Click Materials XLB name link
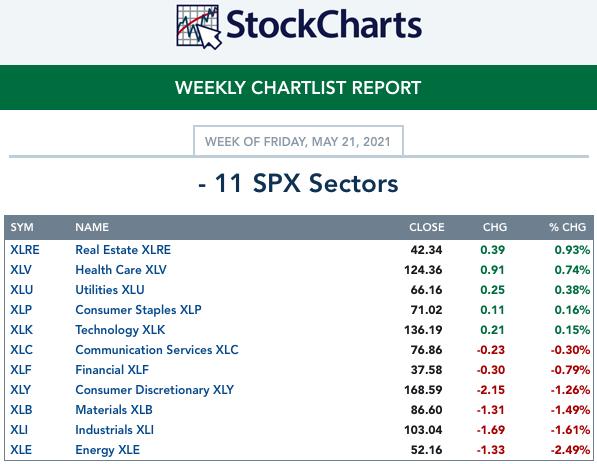This screenshot has width=597, height=464. (114, 410)
